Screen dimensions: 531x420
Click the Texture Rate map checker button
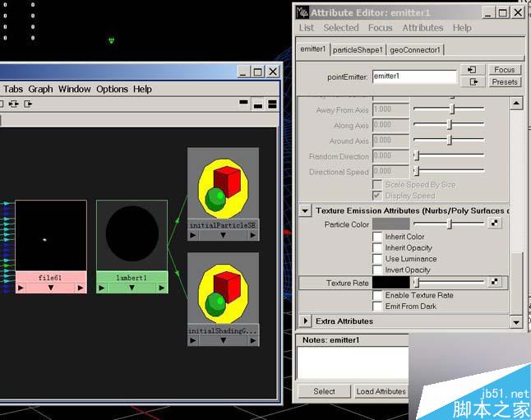495,282
